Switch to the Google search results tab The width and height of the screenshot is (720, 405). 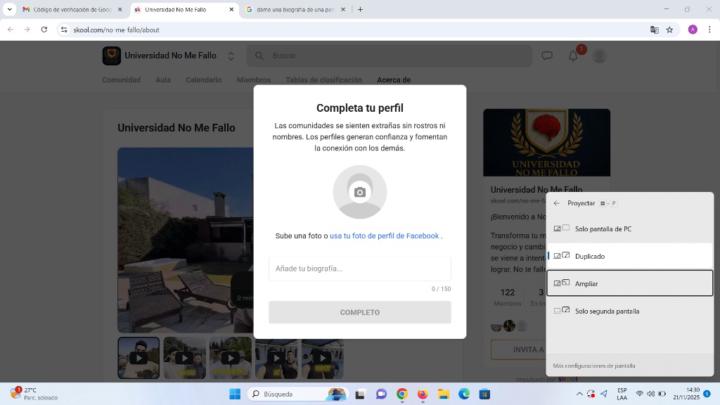(x=294, y=9)
